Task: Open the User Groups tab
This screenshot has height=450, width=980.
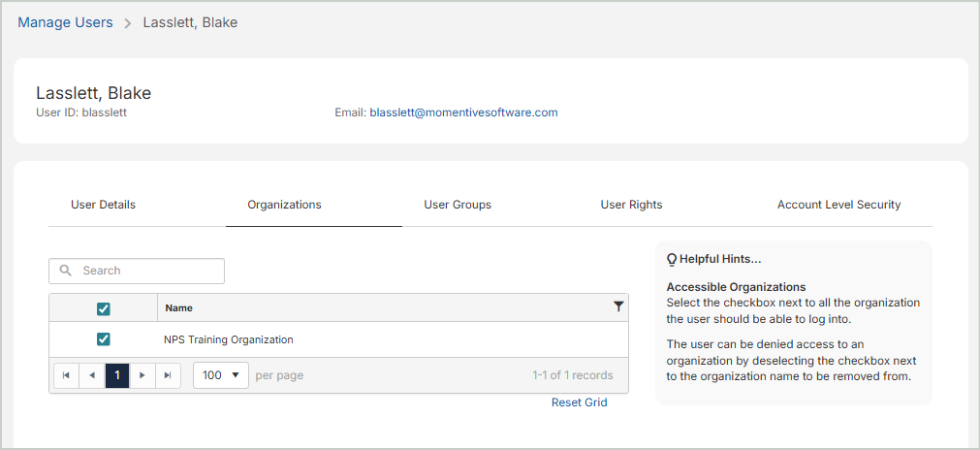Action: pos(458,205)
